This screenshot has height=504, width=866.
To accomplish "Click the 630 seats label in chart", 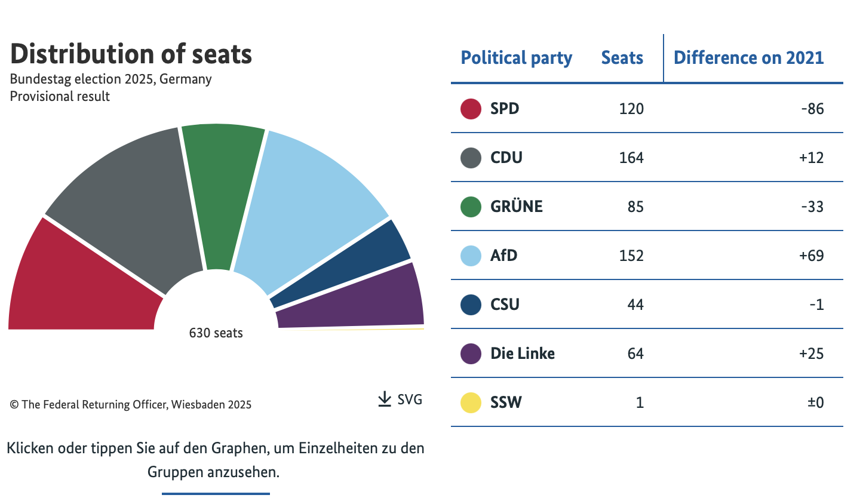I will 216,333.
